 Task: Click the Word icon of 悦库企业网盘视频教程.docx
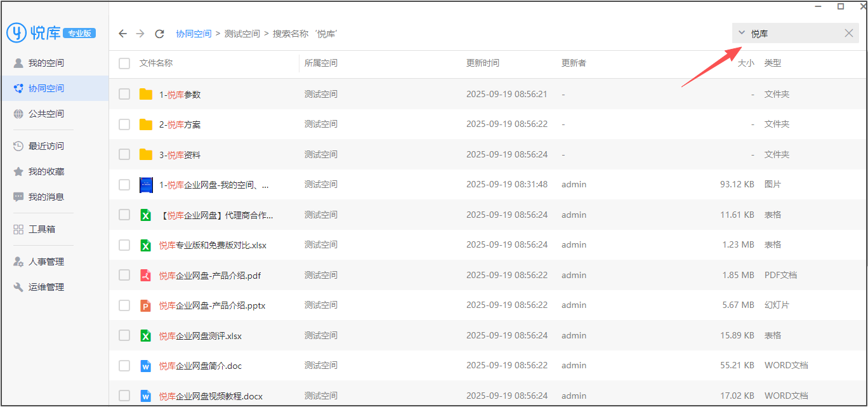(x=145, y=396)
